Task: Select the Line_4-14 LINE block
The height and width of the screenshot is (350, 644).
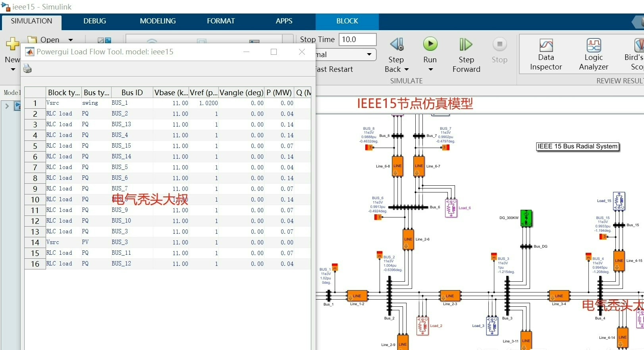Action: [623, 338]
